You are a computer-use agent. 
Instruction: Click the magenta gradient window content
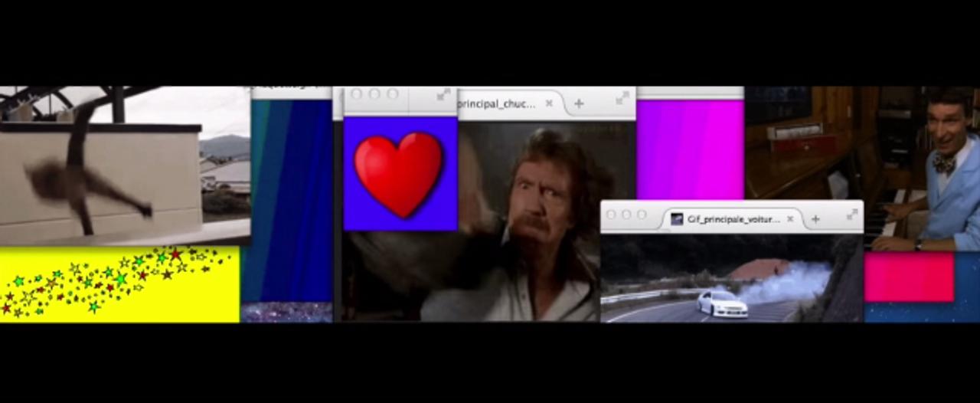click(x=690, y=149)
